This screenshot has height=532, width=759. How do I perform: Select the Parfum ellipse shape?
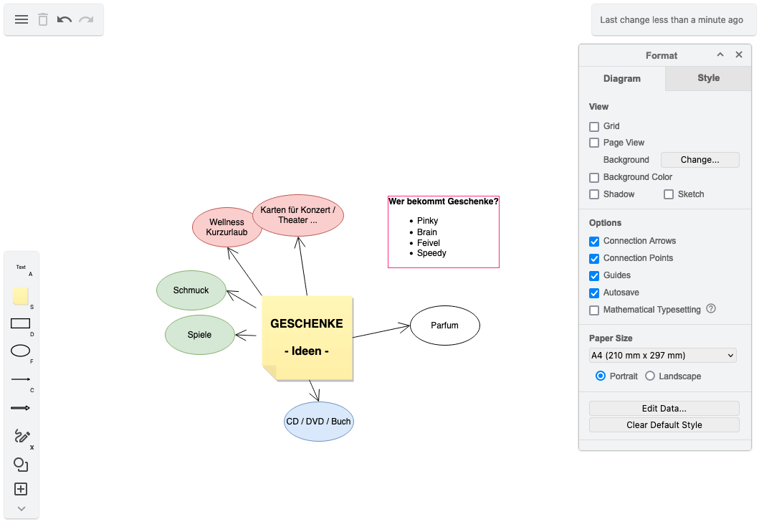[x=444, y=326]
